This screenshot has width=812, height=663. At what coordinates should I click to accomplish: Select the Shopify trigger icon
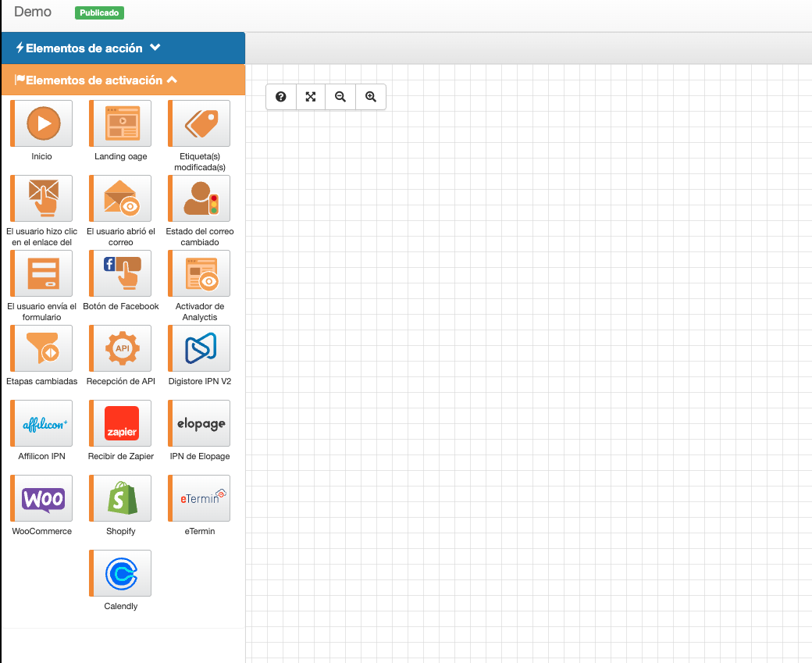[x=120, y=498]
